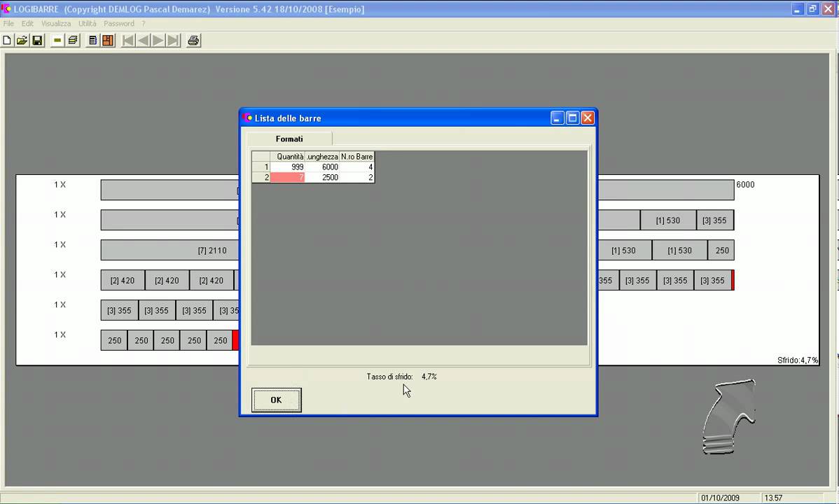Image resolution: width=839 pixels, height=504 pixels.
Task: Create a new file with the blank page icon
Action: pos(7,41)
